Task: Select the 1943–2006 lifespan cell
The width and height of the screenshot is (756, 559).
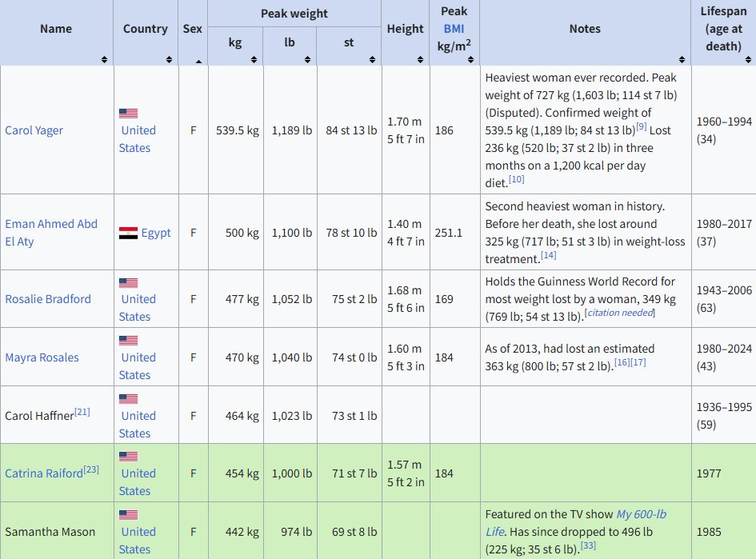Action: 724,299
